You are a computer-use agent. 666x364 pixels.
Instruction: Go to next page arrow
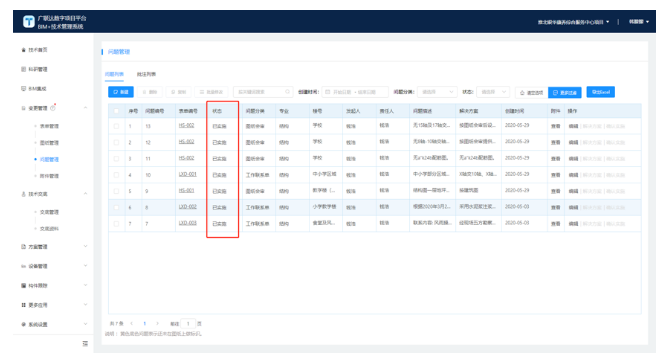pos(158,324)
